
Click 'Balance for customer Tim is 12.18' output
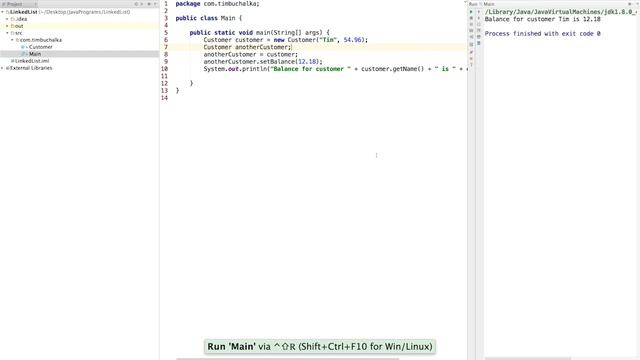542,19
